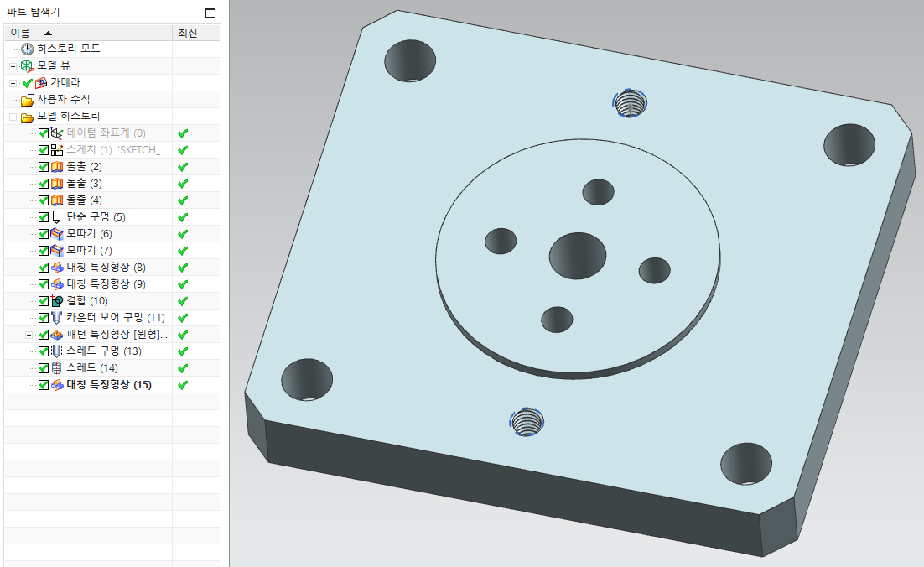
Task: Click the datum coordinate system icon
Action: pos(56,133)
